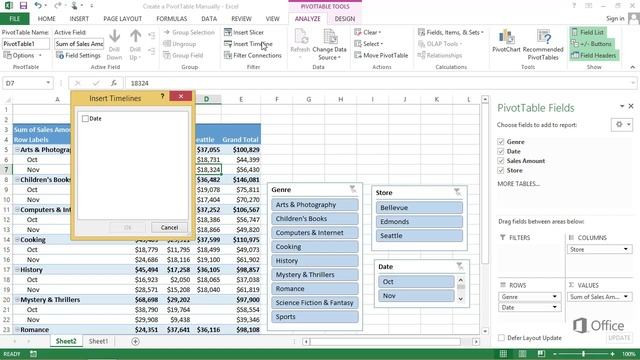Open Genre dropdown in Rows area

[x=555, y=297]
